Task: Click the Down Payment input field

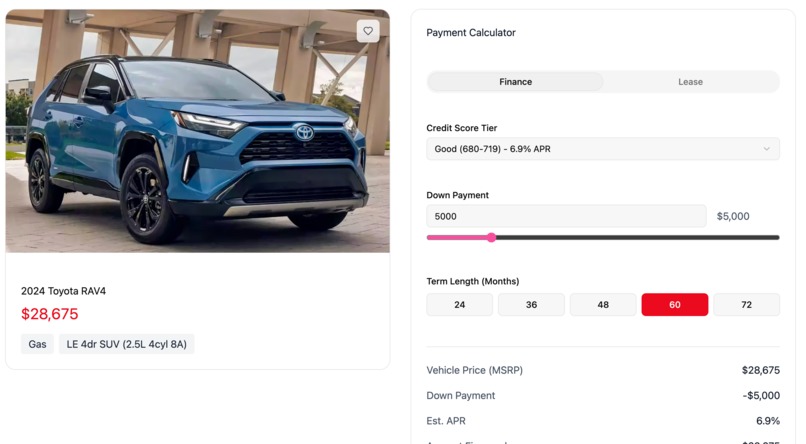Action: pos(566,216)
